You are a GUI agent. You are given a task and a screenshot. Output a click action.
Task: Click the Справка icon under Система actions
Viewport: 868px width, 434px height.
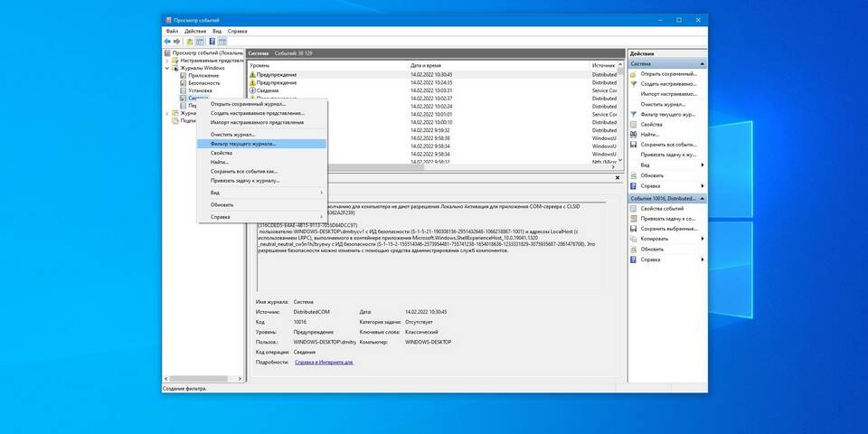click(x=633, y=185)
